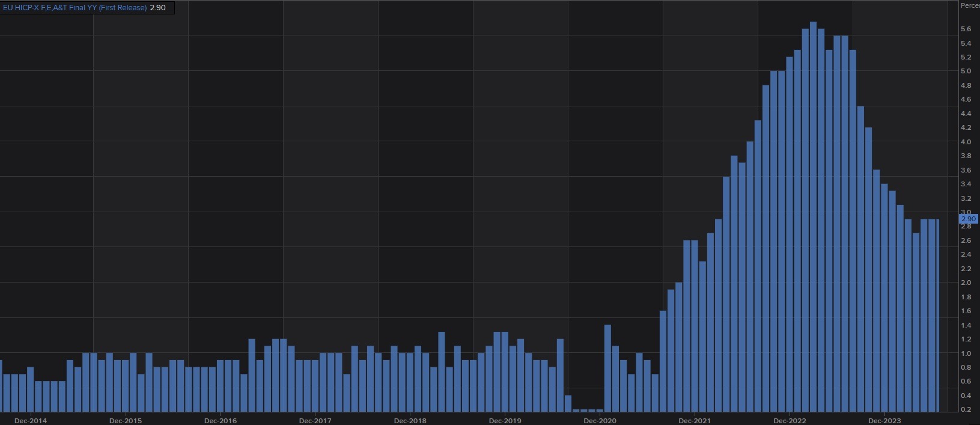Select the Dec-2023 date label

coord(884,420)
